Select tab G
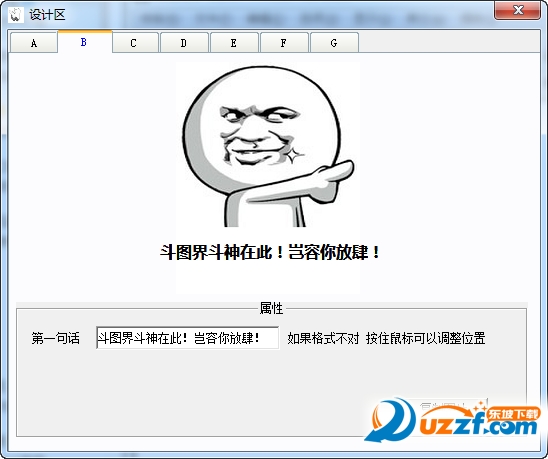 click(x=334, y=43)
